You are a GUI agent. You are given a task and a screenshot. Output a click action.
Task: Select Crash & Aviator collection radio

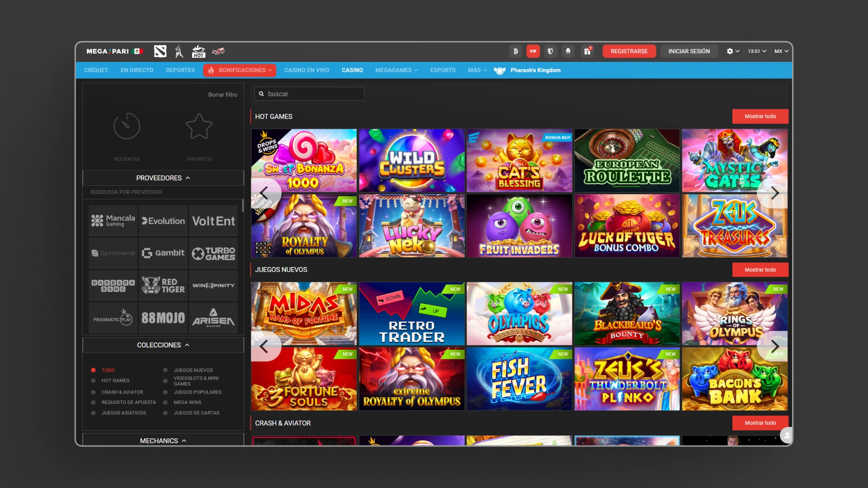pos(93,392)
